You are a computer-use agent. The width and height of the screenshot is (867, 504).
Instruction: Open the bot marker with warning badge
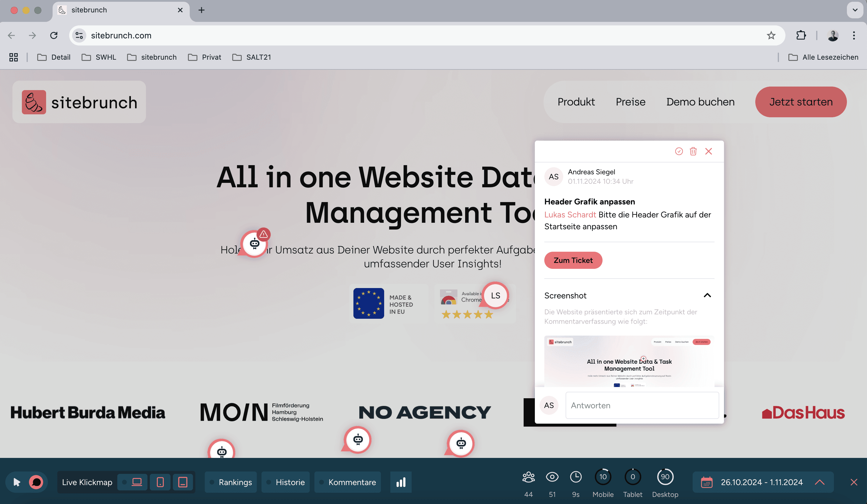tap(255, 243)
